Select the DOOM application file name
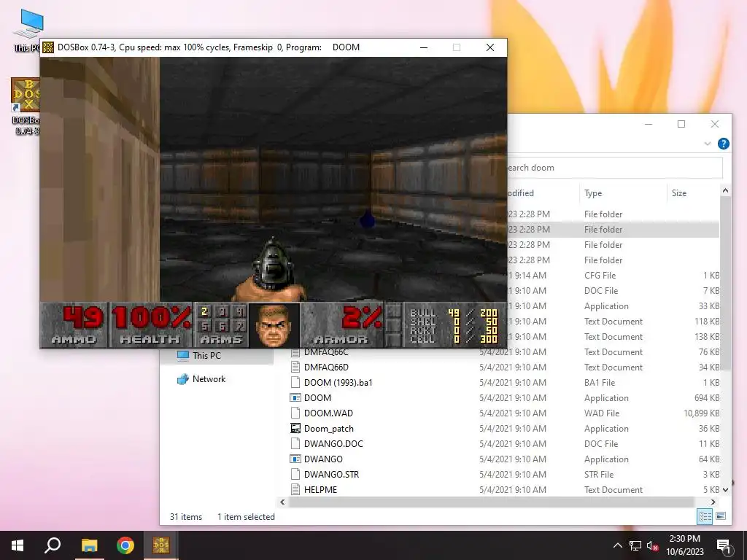The image size is (747, 560). point(317,397)
